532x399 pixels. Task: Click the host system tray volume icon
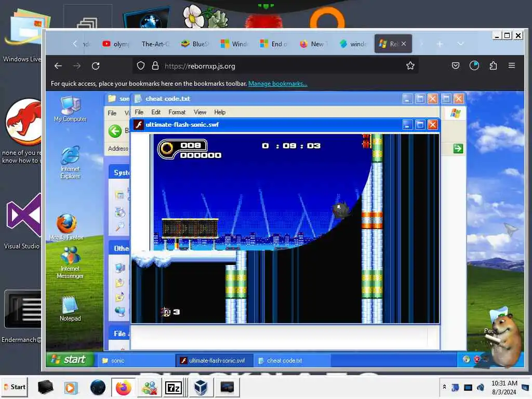click(481, 387)
